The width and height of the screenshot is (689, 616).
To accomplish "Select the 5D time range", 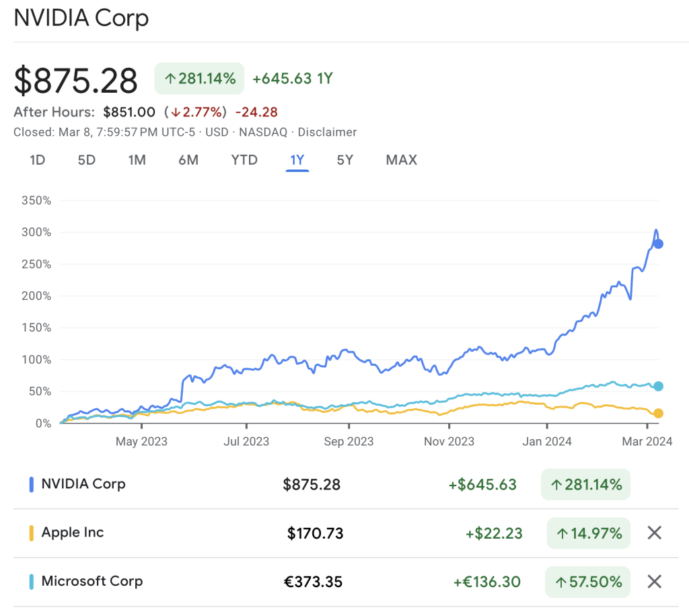I will [x=86, y=160].
